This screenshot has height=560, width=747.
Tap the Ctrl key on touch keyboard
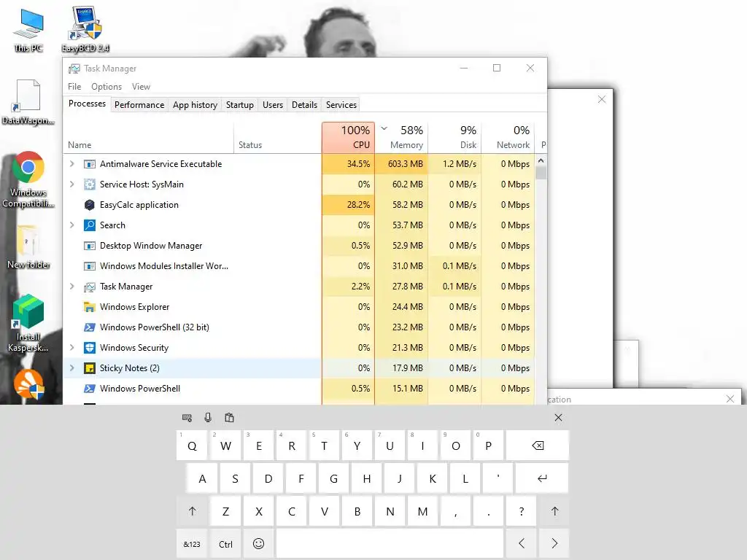tap(225, 543)
